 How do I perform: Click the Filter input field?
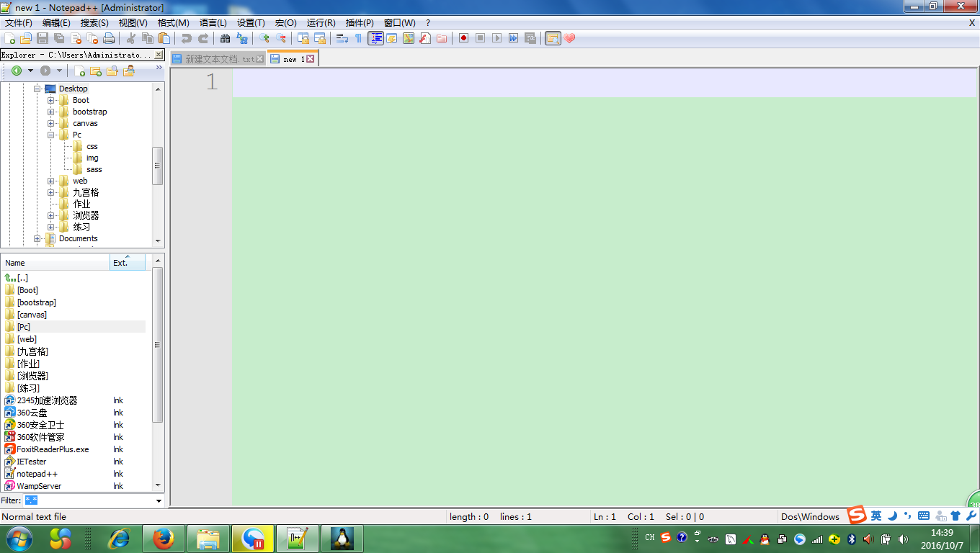pyautogui.click(x=89, y=500)
